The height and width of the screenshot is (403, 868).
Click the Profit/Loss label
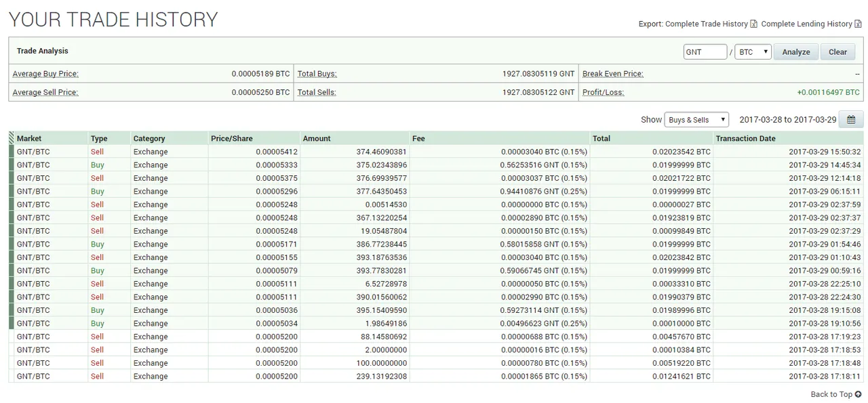(604, 92)
